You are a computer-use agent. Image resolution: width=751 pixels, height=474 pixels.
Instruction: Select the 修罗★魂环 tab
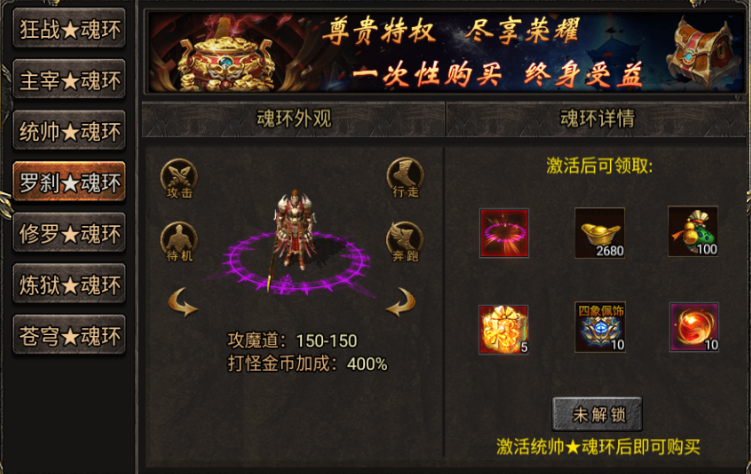click(x=69, y=233)
